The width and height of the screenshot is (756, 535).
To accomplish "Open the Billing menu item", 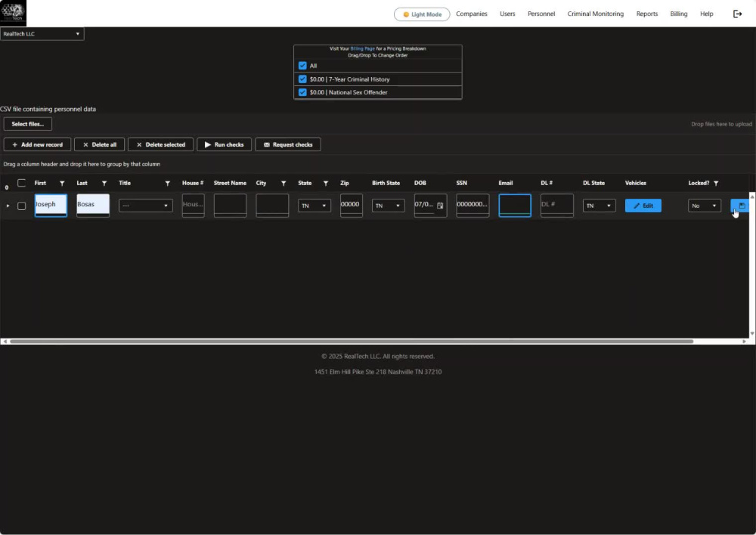I will 678,14.
